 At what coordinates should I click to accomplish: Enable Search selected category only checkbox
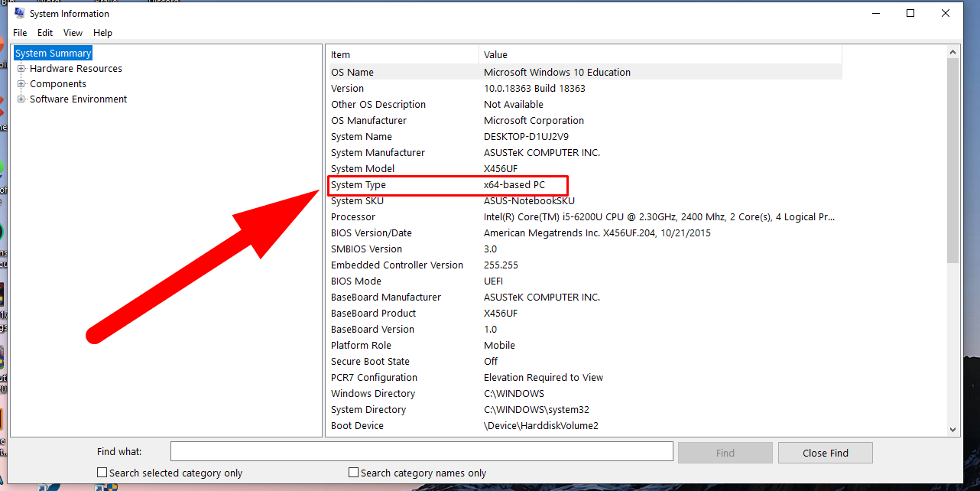pos(102,473)
